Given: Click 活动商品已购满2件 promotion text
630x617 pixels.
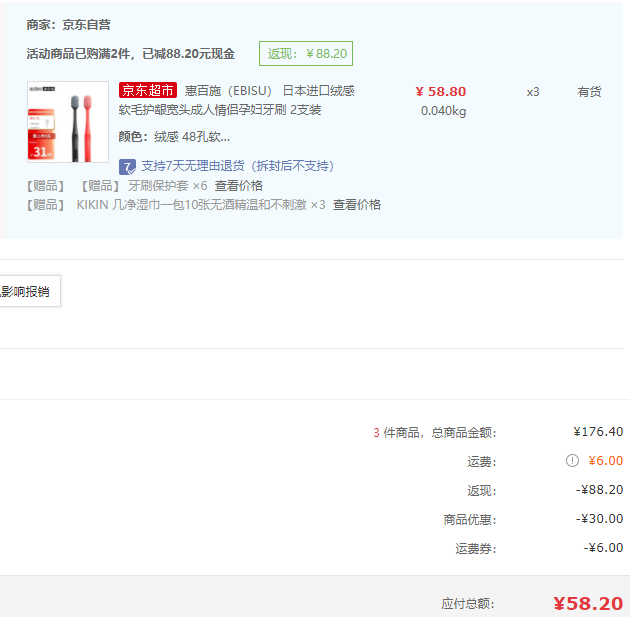Looking at the screenshot, I should tap(131, 54).
